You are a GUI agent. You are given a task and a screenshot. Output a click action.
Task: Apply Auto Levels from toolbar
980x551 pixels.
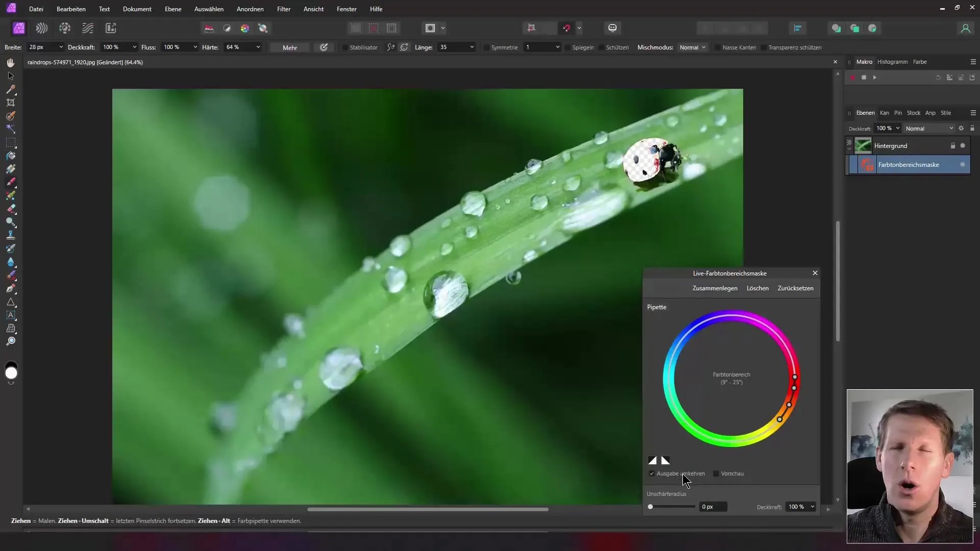coord(209,28)
